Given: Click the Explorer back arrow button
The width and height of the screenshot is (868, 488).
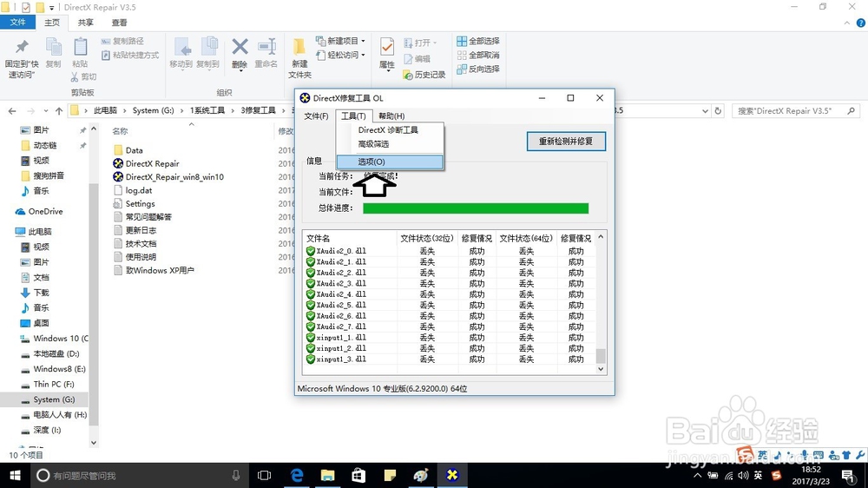Looking at the screenshot, I should (x=12, y=111).
